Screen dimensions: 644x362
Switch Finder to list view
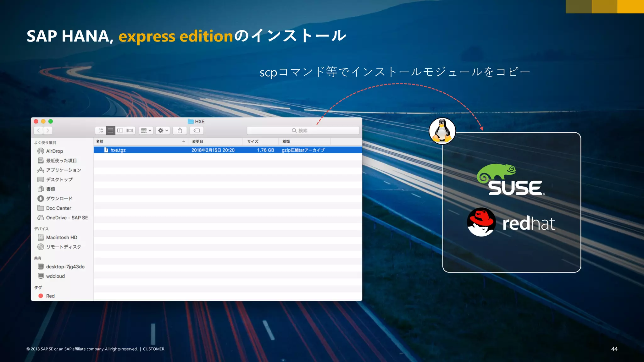[110, 130]
